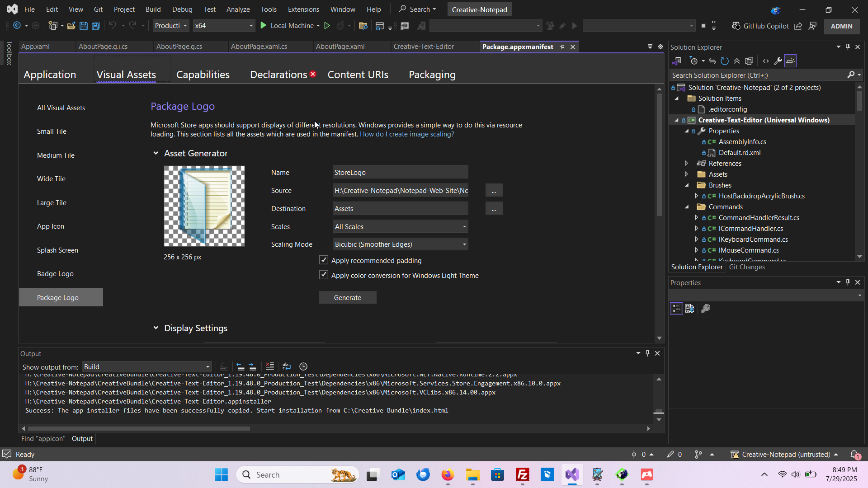Open the x64 platform dropdown
This screenshot has height=488, width=868.
click(x=223, y=26)
